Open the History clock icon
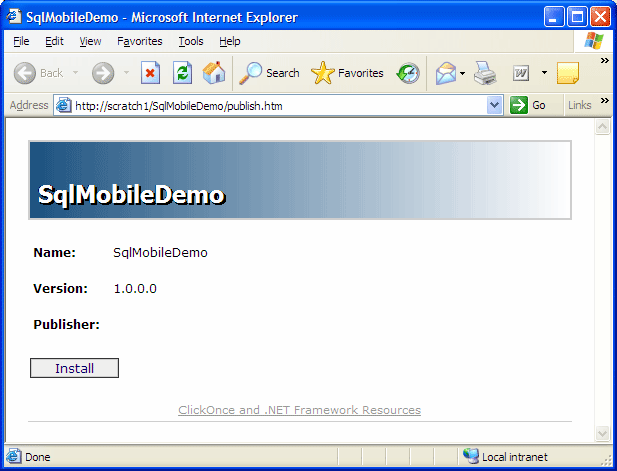 click(408, 73)
